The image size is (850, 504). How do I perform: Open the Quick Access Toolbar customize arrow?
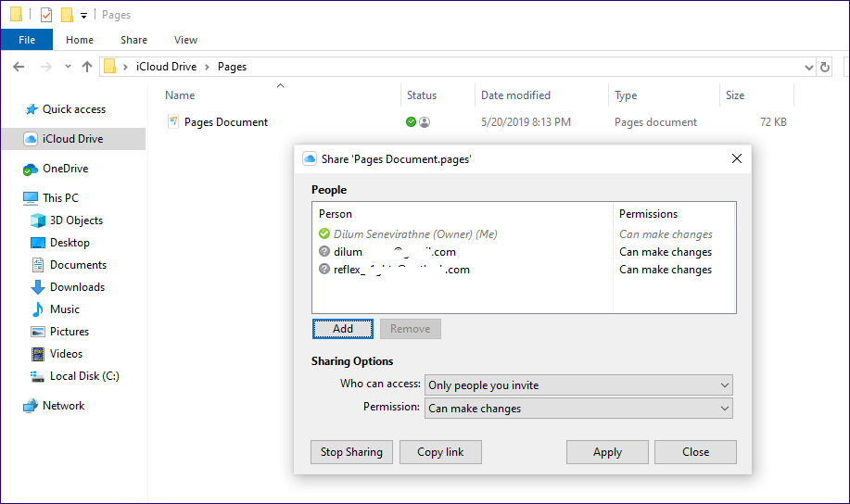[83, 15]
